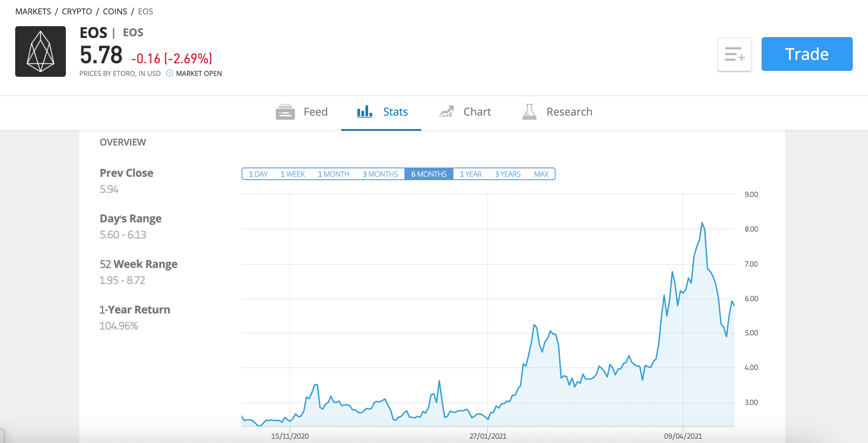Select the 1 YEAR chart range

[x=471, y=174]
